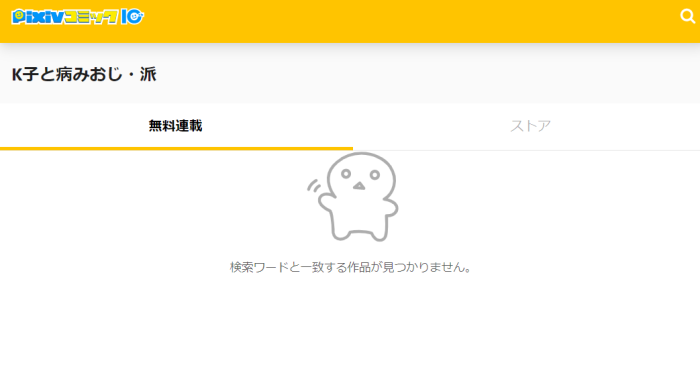Click the mascot's round head
The height and width of the screenshot is (367, 700).
pyautogui.click(x=361, y=175)
